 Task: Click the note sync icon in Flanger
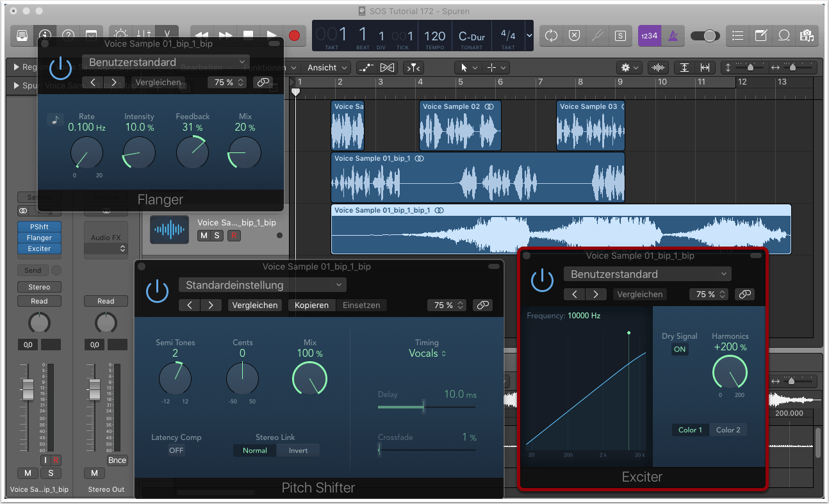(x=56, y=120)
